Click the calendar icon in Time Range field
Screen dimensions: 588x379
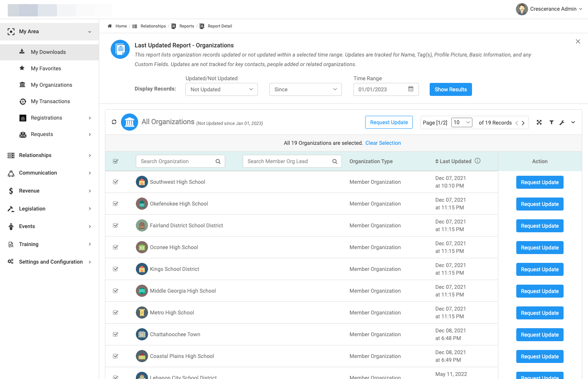pos(411,89)
